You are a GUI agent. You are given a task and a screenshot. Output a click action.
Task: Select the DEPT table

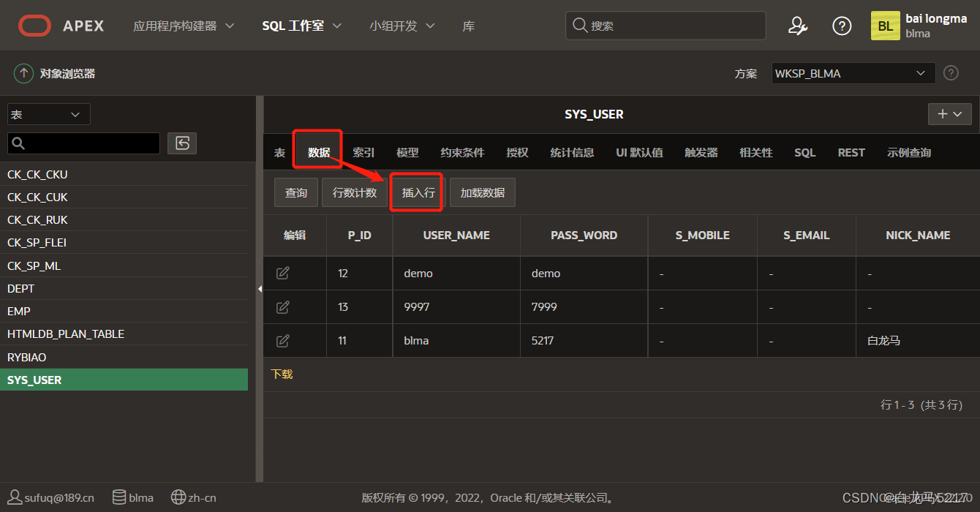pos(124,288)
